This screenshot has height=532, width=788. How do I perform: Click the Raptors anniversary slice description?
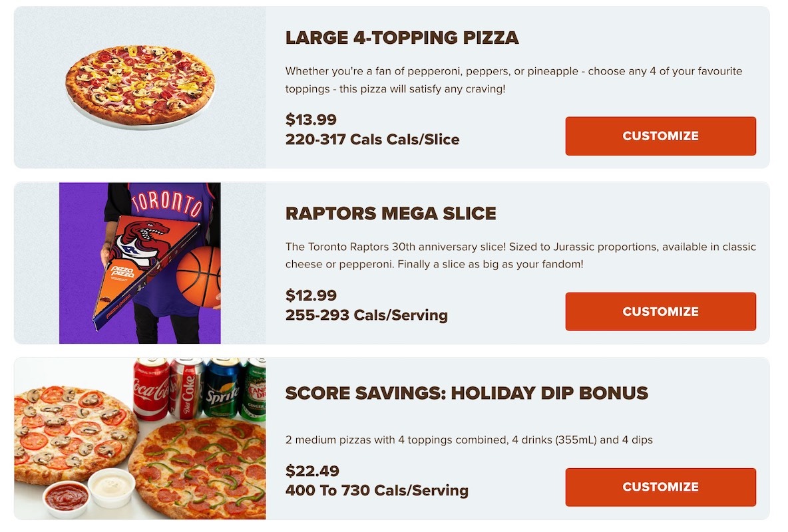(520, 255)
